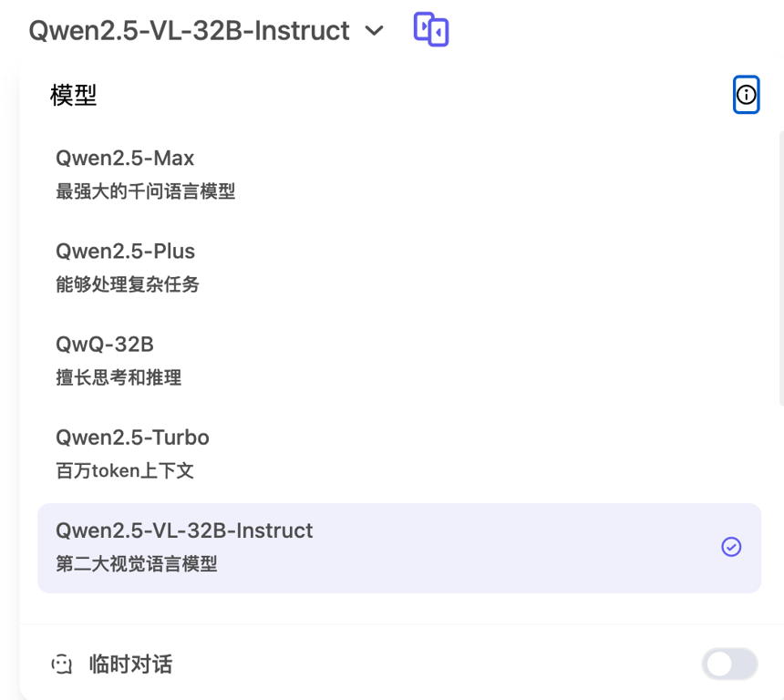Click the model comparison icon beside model name

point(430,29)
